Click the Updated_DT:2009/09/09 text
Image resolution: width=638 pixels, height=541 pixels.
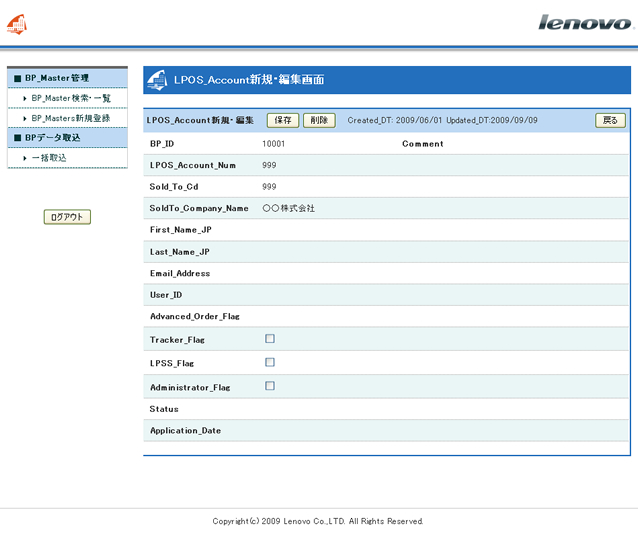point(492,120)
